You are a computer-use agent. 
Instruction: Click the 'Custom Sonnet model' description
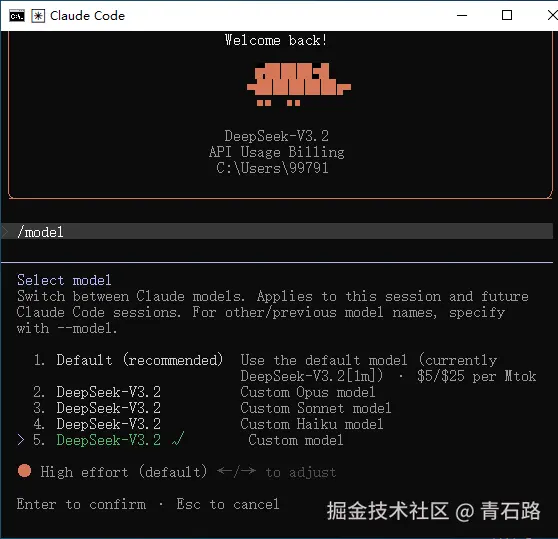point(316,408)
